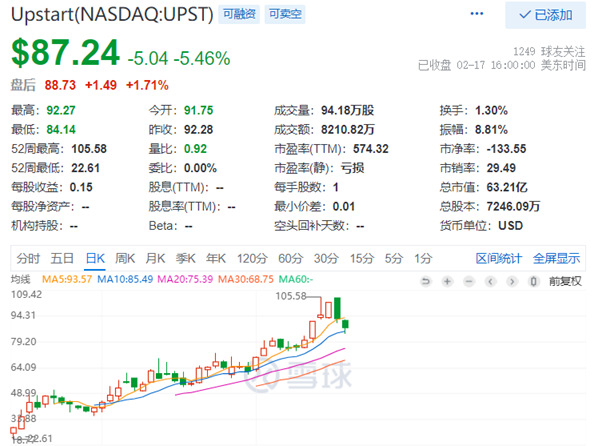Open 全屏显示 fullscreen view
This screenshot has width=610, height=446.
click(556, 258)
